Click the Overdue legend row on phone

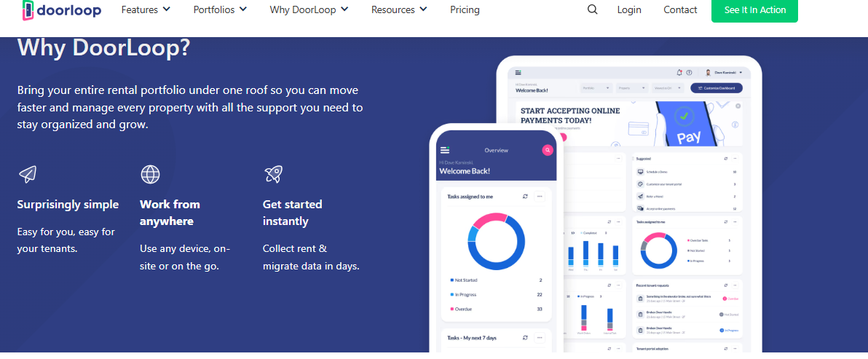point(496,309)
